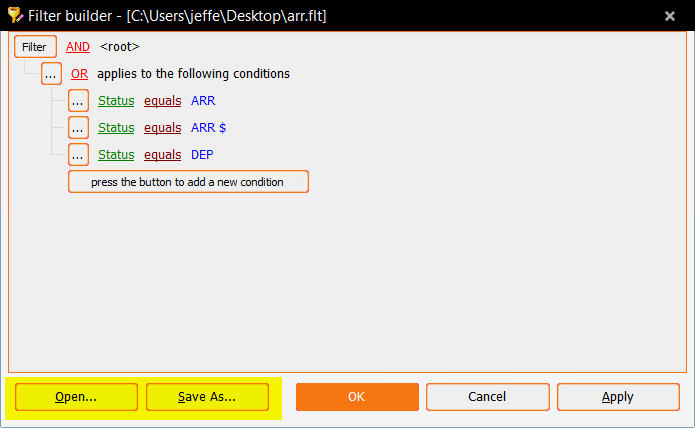The height and width of the screenshot is (428, 695).
Task: Edit the DEP condition value
Action: tap(202, 155)
